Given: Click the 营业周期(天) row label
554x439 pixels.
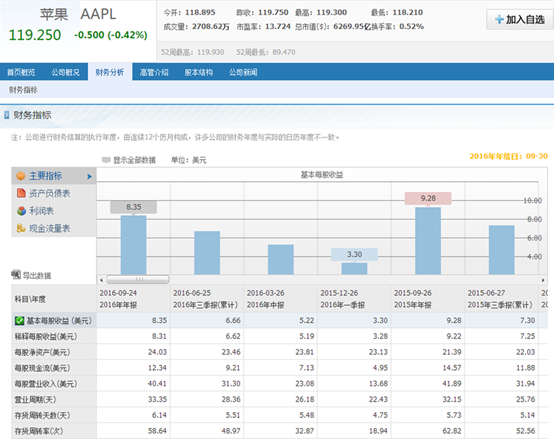Looking at the screenshot, I should pyautogui.click(x=35, y=400).
